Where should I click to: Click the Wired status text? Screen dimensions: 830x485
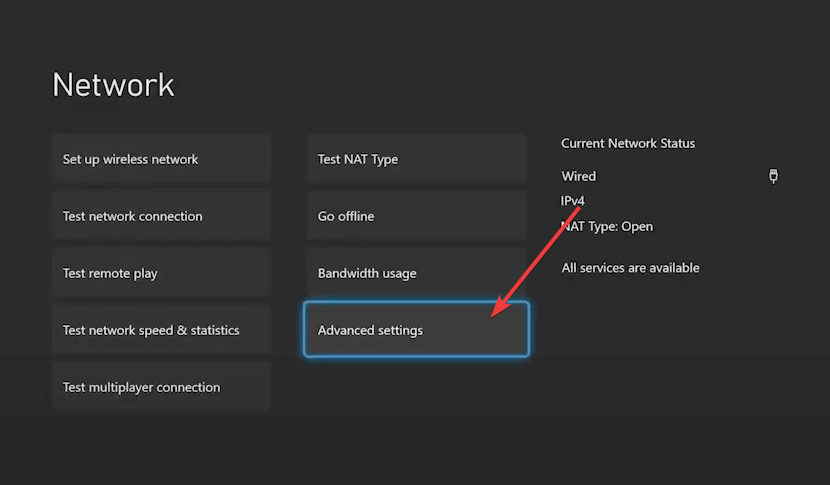579,176
